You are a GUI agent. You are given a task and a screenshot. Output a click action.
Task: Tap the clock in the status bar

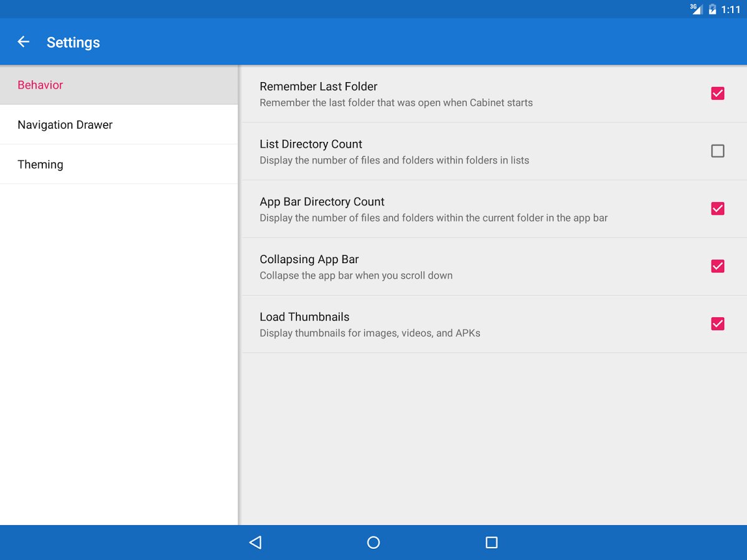731,9
